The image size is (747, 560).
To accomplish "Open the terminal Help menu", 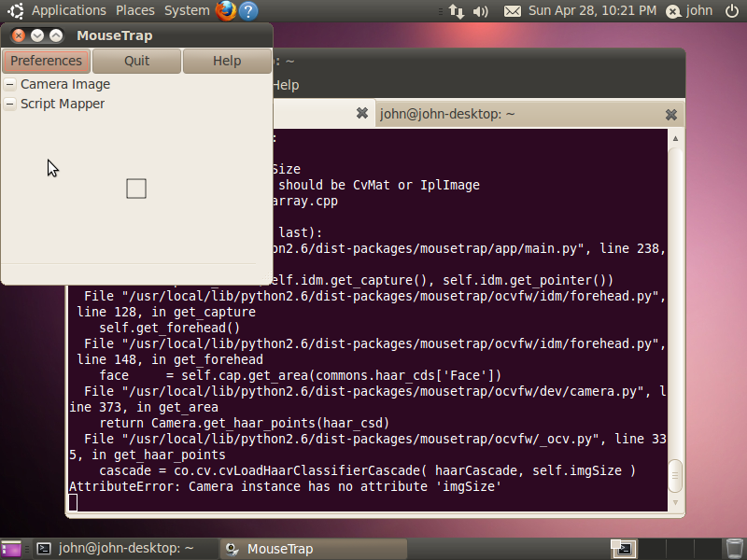I will pyautogui.click(x=286, y=85).
